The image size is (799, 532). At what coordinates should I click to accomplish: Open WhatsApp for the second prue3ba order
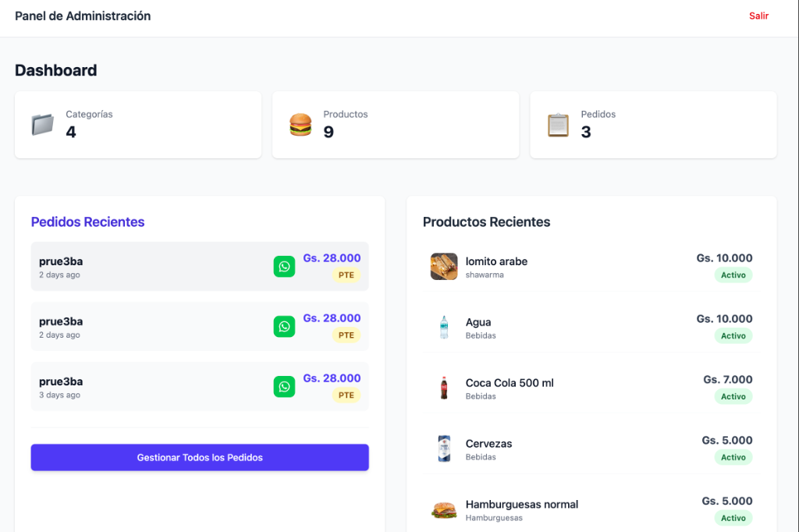[284, 327]
